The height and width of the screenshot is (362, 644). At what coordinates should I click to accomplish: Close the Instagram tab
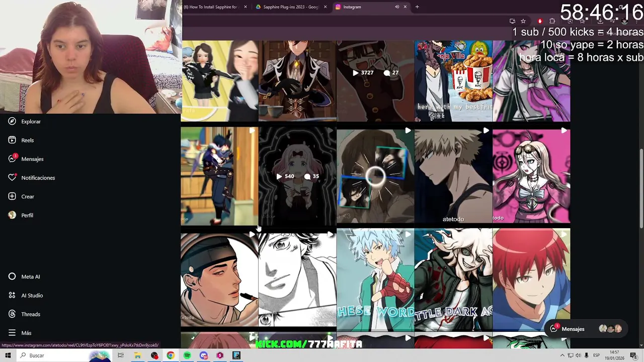[405, 7]
